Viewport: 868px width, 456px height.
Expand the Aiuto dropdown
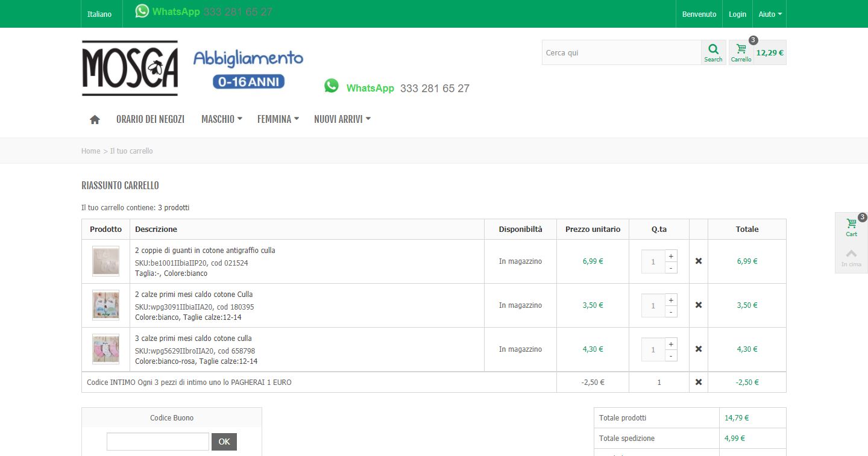coord(770,14)
